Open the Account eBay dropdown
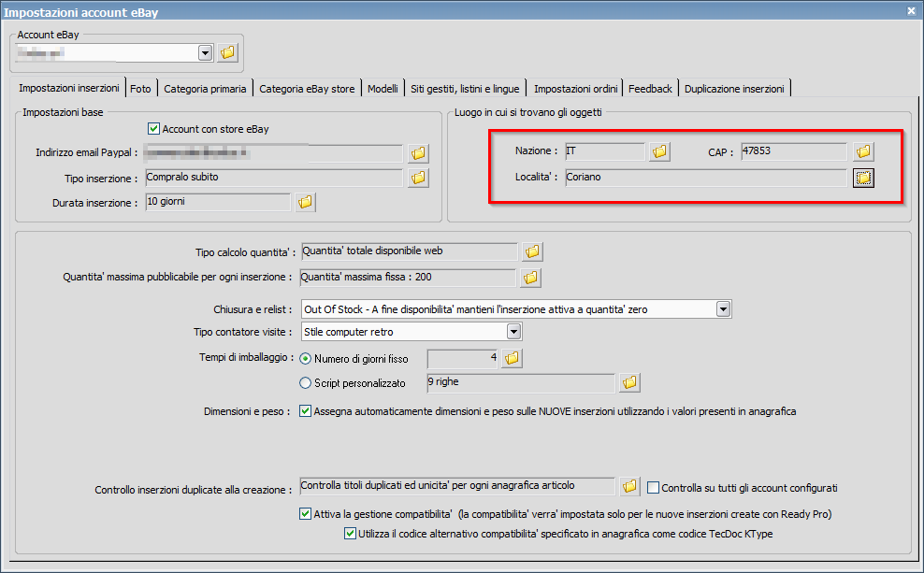 [205, 53]
